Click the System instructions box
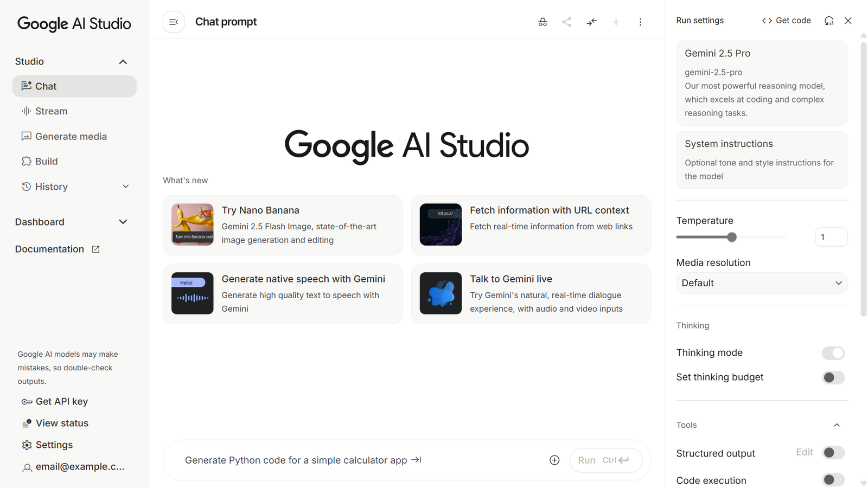Screen dimensions: 868x488 [x=762, y=160]
